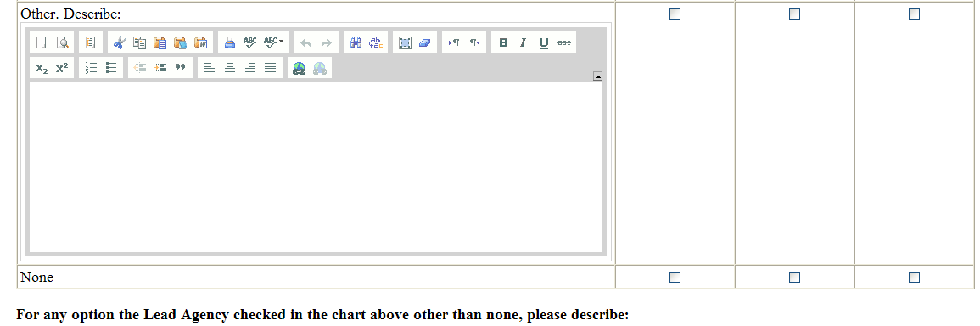This screenshot has width=980, height=326.
Task: Click the Center align button
Action: point(230,68)
